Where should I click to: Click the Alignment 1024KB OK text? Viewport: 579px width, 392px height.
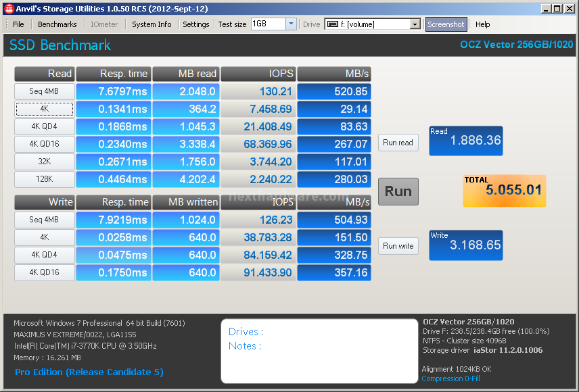[457, 369]
